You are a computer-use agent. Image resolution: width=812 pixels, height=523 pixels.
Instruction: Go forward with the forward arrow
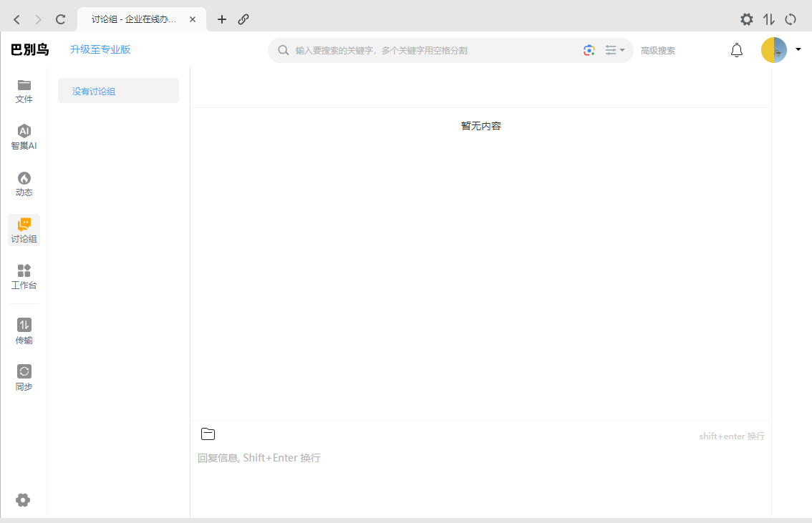coord(39,19)
